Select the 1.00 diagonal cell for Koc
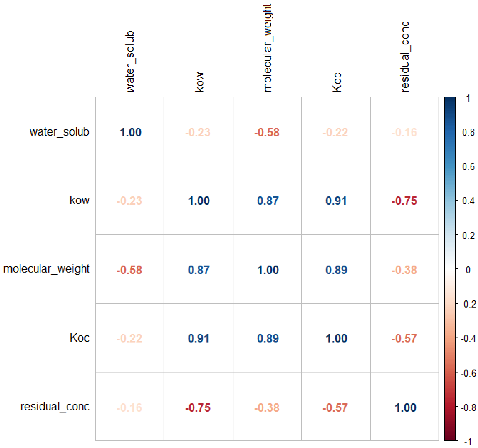The image size is (478, 448). (x=336, y=338)
